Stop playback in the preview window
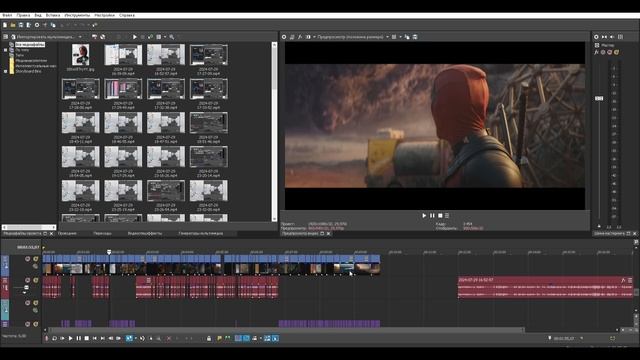Viewport: 640px width, 360px height. [440, 216]
